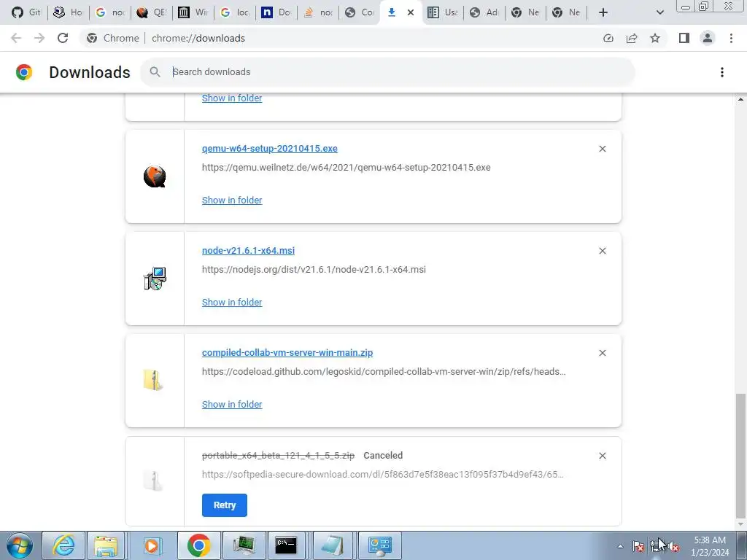Show topmost partially visible file in folder
747x560 pixels.
232,98
